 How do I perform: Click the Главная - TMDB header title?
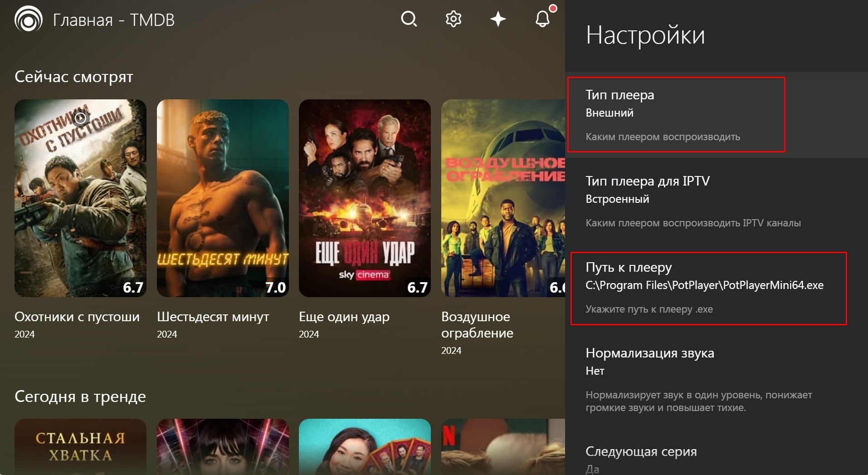coord(114,20)
